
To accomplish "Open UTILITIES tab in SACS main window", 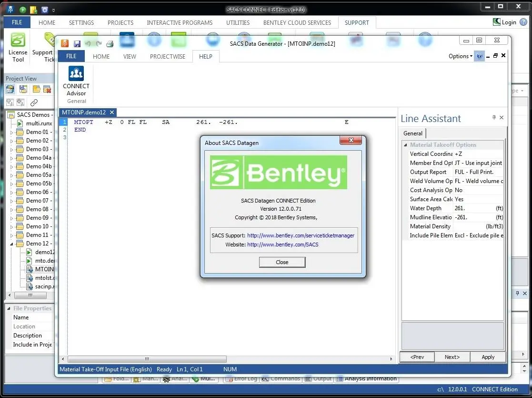I will [x=238, y=22].
